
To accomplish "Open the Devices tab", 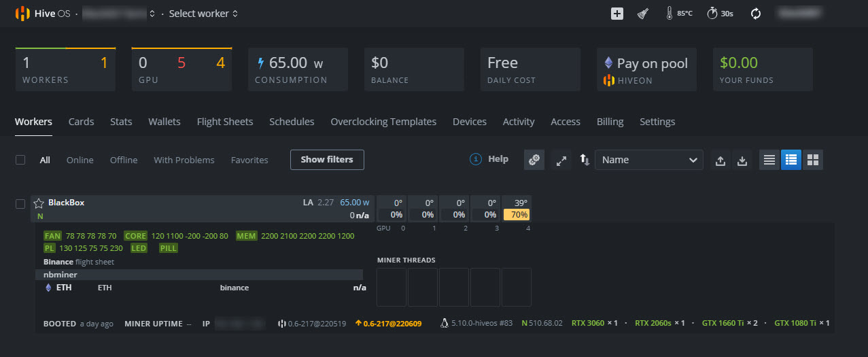I will point(470,122).
